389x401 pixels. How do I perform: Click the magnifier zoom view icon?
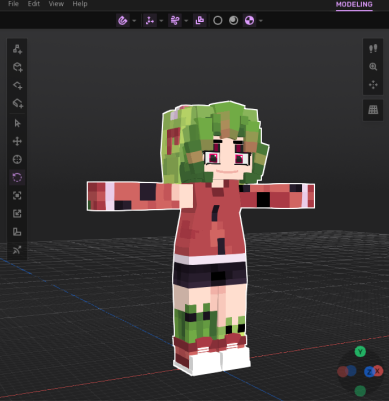[373, 67]
